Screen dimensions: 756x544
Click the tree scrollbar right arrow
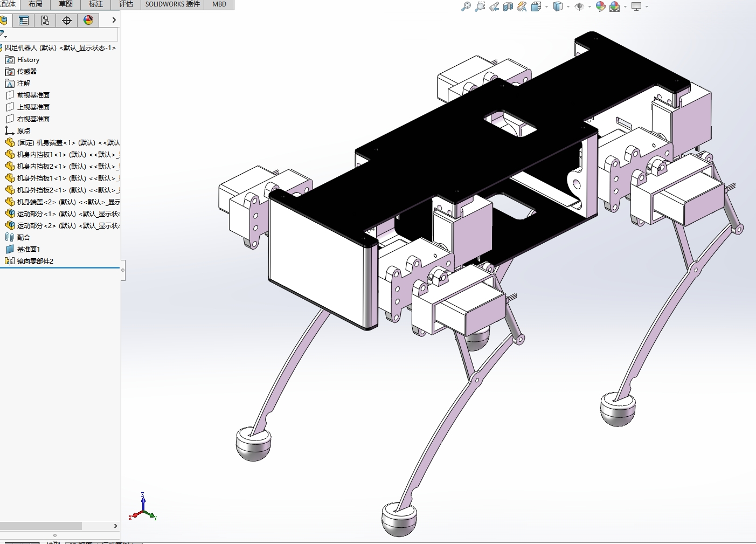(115, 526)
